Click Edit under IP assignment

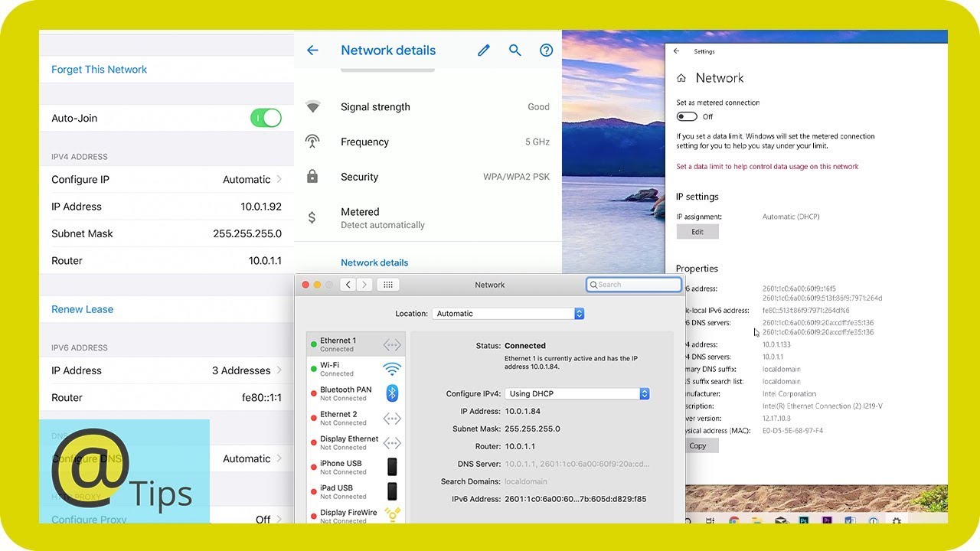click(697, 232)
